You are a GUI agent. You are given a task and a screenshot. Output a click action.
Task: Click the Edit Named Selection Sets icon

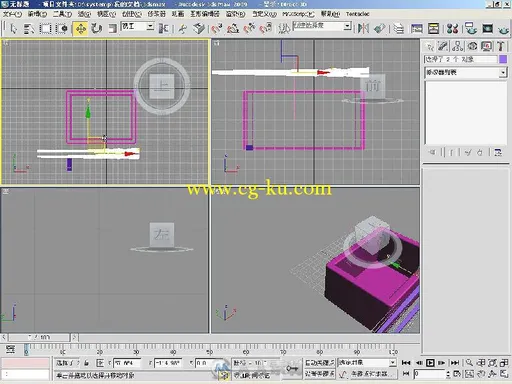click(x=284, y=29)
